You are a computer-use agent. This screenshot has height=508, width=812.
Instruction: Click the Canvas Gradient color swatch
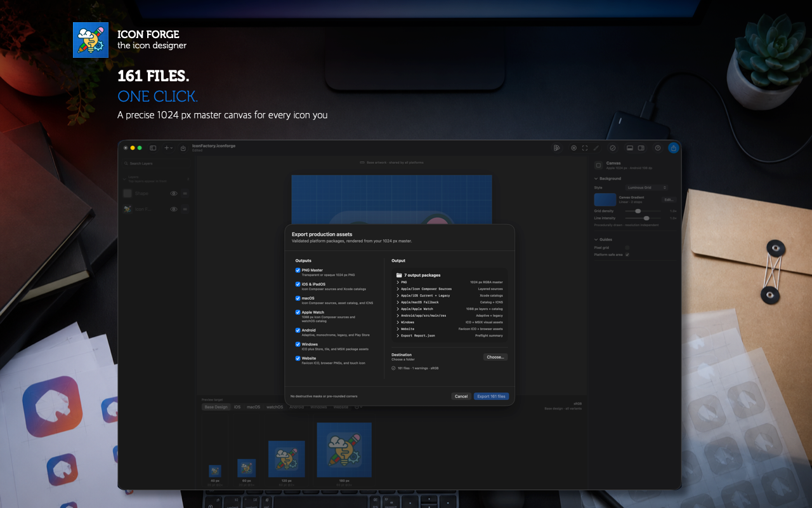(x=605, y=199)
